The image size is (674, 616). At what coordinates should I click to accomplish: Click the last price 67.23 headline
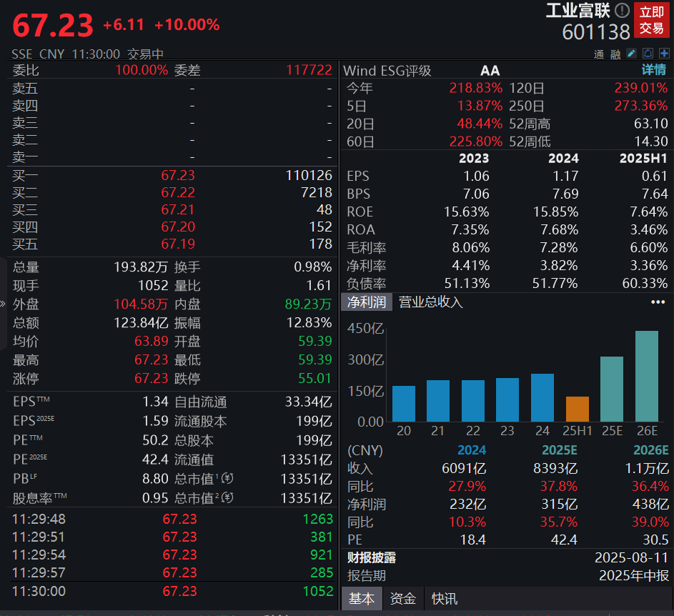[53, 25]
